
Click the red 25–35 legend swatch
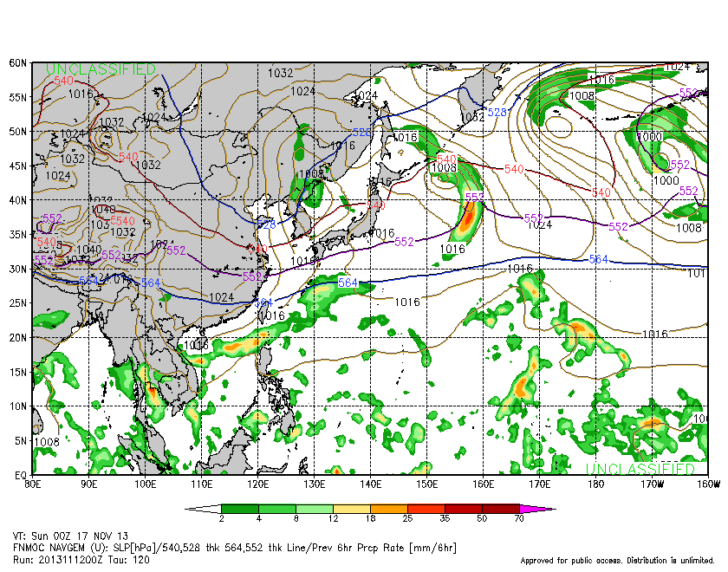pos(426,509)
